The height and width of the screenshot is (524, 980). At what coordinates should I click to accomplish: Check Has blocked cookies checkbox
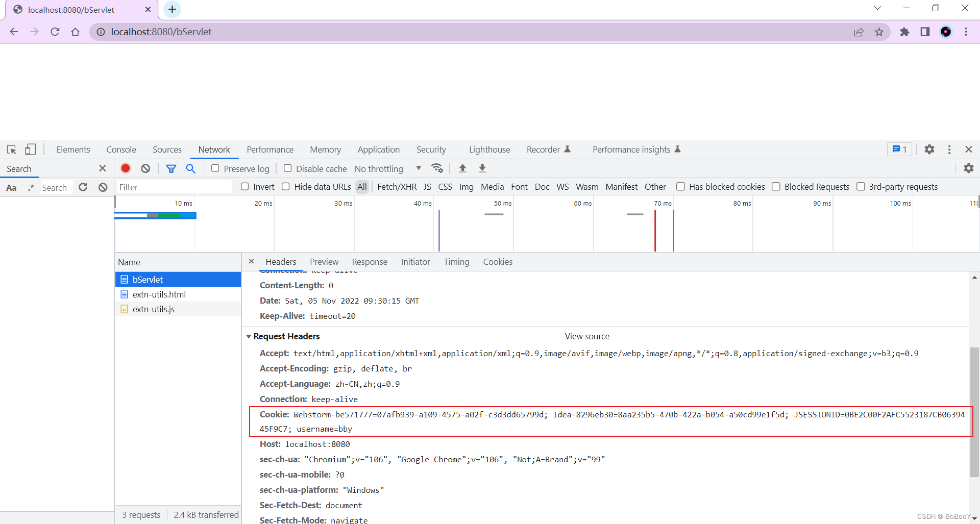coord(680,187)
